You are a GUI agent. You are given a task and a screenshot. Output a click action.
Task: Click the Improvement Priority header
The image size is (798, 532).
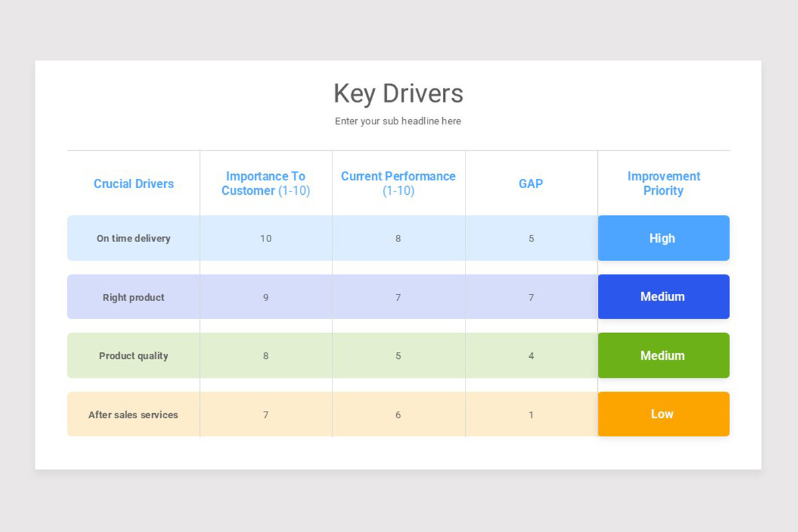[663, 184]
